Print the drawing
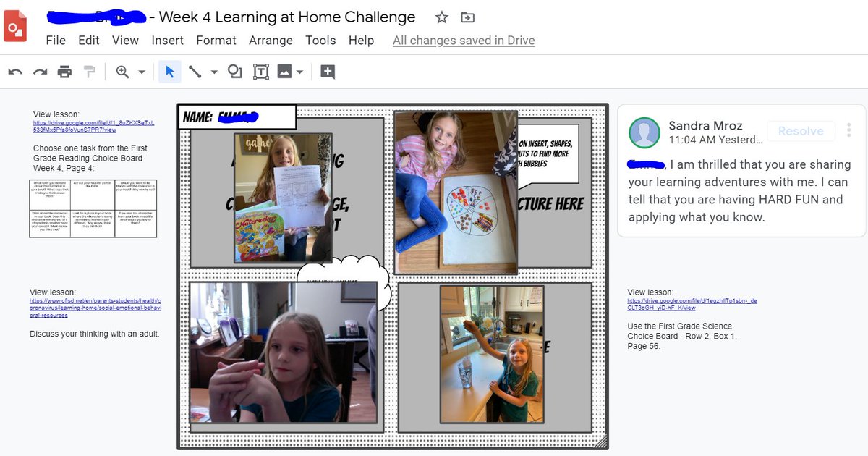The image size is (868, 456). pos(64,72)
